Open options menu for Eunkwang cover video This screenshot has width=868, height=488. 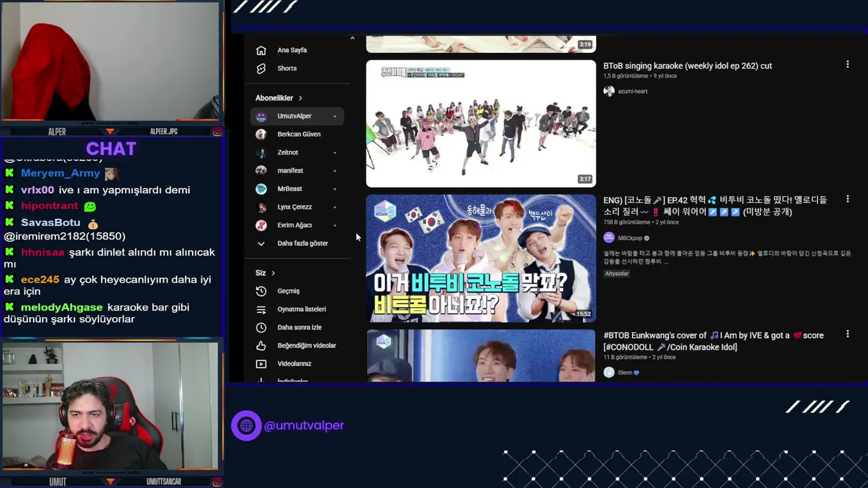pyautogui.click(x=847, y=334)
